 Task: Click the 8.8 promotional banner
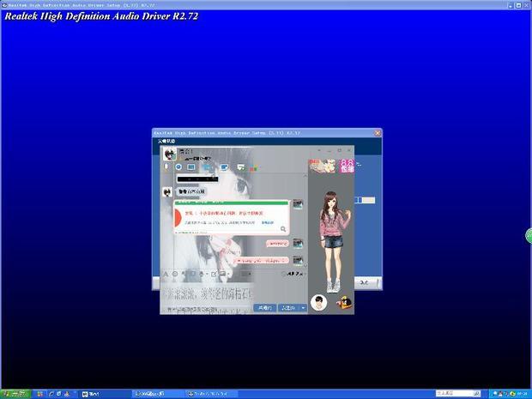click(347, 164)
